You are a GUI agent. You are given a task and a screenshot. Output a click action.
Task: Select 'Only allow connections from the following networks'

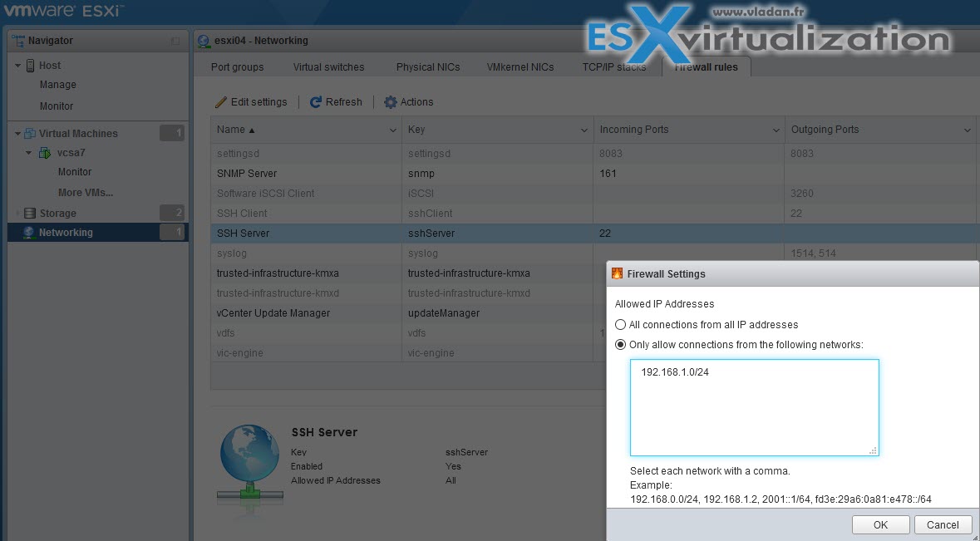[620, 343]
